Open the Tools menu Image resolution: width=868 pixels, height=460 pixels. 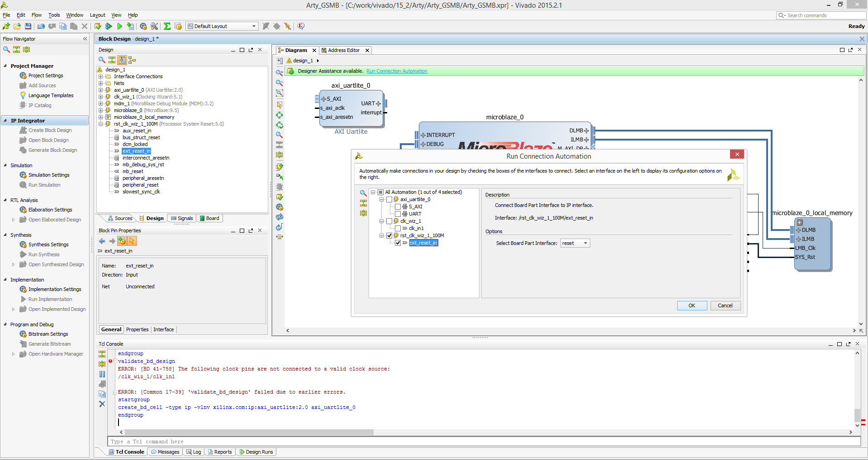pos(54,15)
